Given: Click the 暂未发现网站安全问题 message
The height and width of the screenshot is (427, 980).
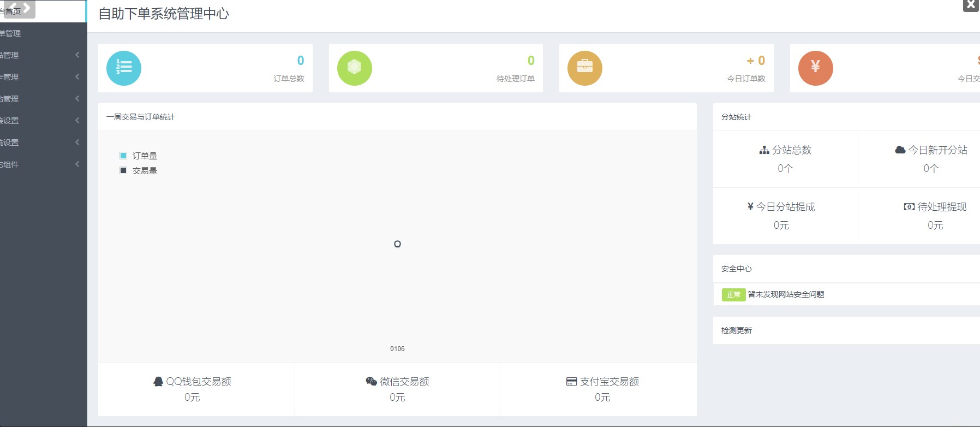Looking at the screenshot, I should coord(786,294).
